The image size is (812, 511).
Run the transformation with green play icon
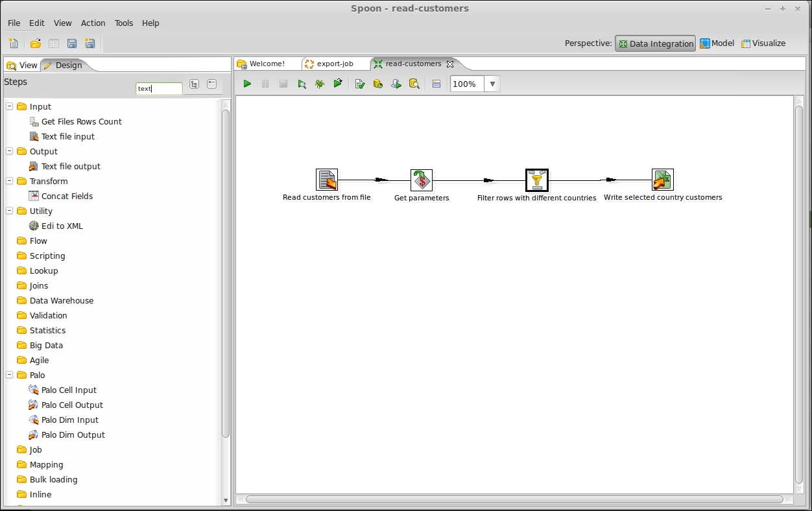pyautogui.click(x=247, y=84)
